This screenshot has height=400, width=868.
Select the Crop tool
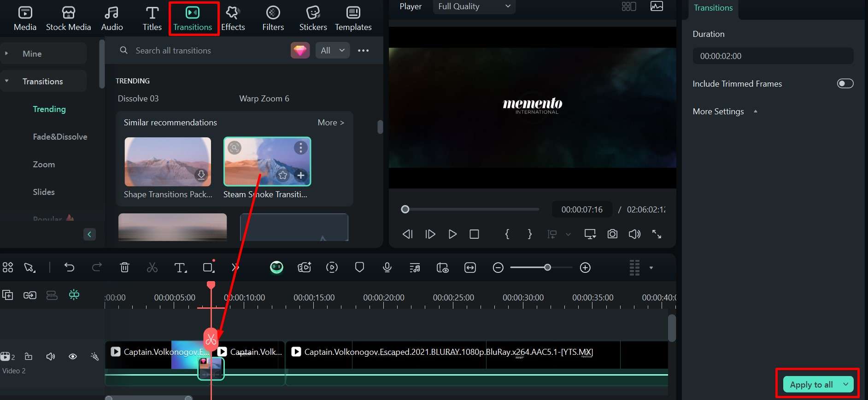coord(209,267)
